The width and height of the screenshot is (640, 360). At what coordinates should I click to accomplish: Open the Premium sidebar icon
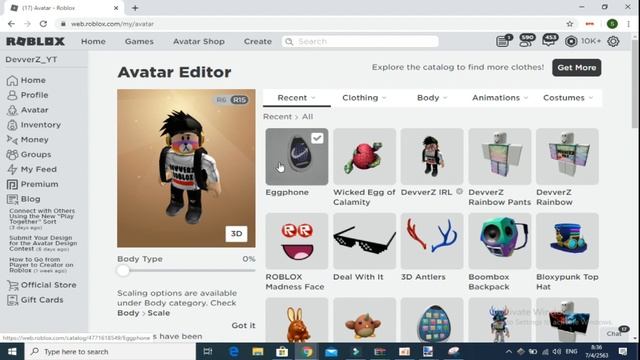[12, 184]
